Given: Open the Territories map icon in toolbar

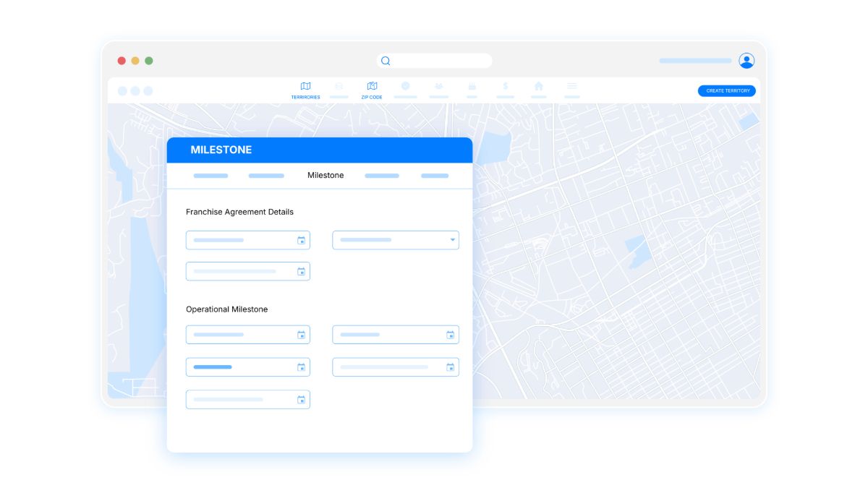Looking at the screenshot, I should (305, 87).
